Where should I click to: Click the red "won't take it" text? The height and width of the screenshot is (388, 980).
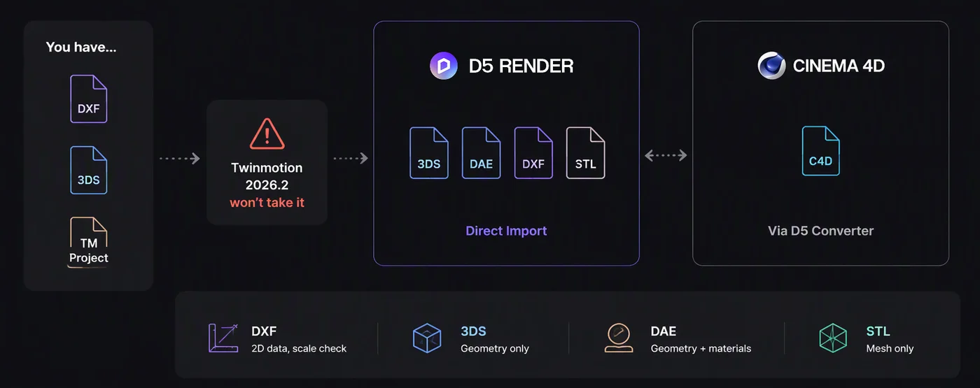[267, 203]
